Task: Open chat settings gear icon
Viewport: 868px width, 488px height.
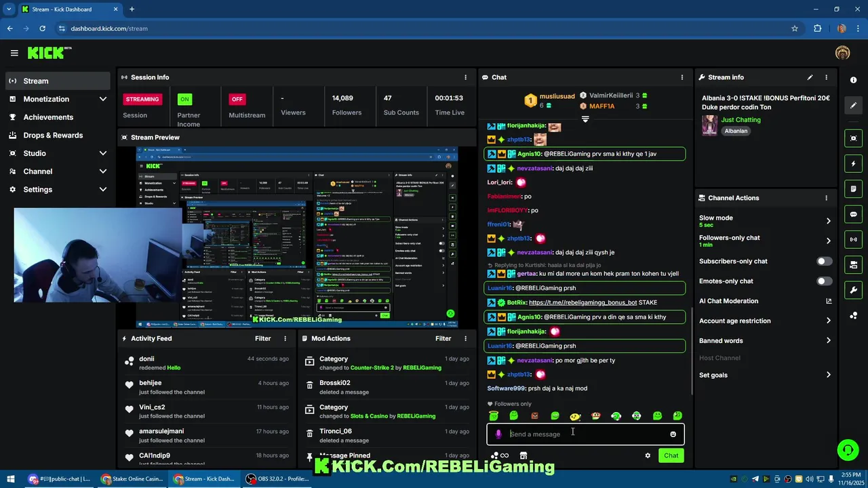Action: [648, 455]
